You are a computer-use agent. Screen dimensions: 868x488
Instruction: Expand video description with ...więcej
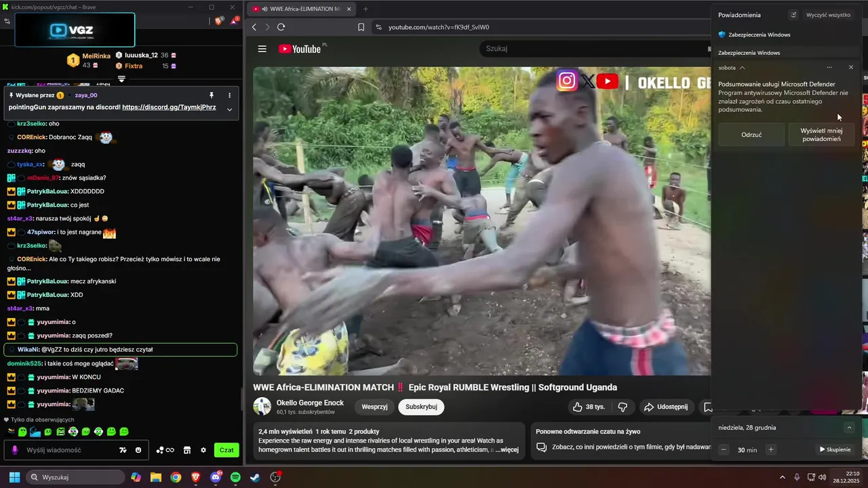click(x=507, y=449)
